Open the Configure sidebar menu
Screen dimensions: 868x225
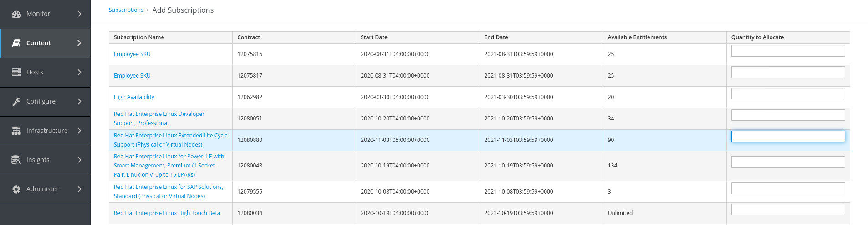tap(41, 101)
